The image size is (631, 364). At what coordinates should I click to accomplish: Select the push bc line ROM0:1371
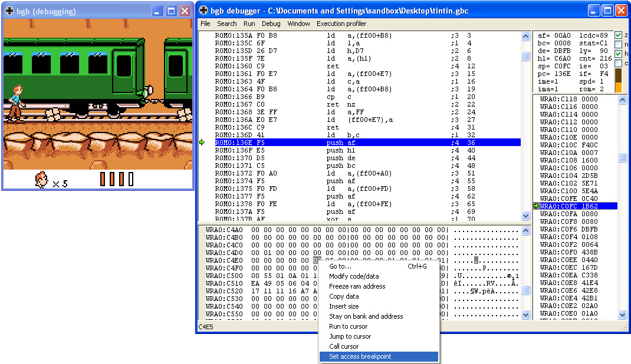click(367, 166)
